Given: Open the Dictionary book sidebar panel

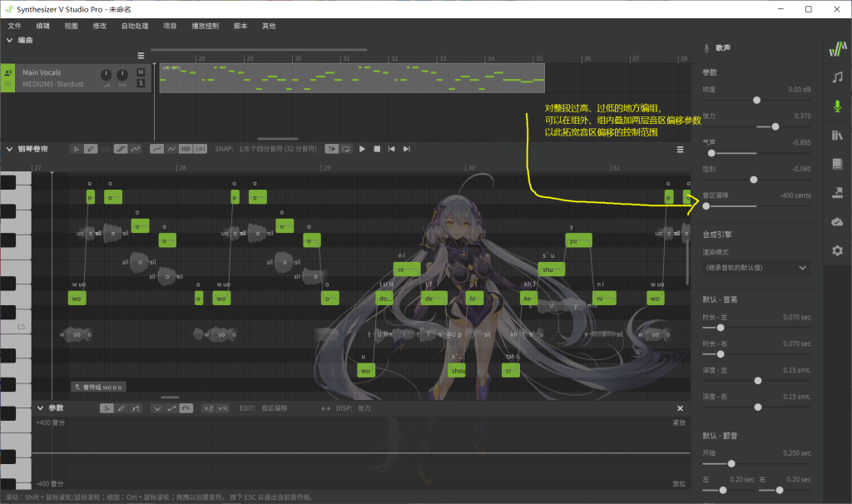Looking at the screenshot, I should coord(837,164).
